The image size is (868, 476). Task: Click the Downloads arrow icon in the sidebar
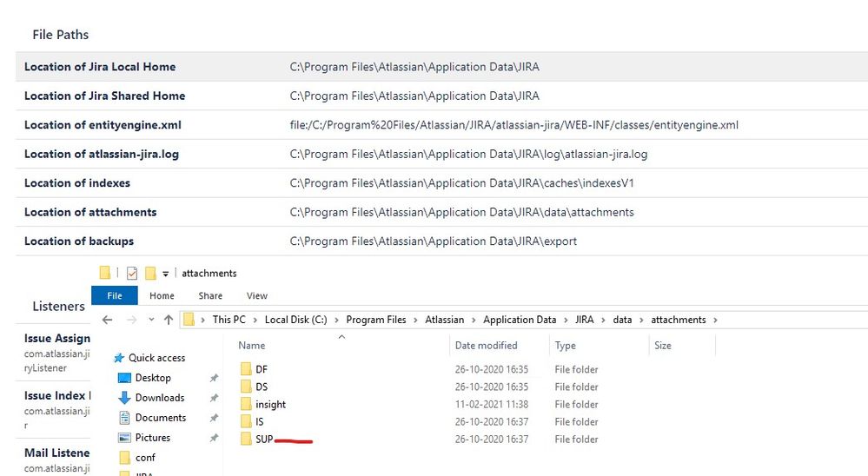pos(124,398)
